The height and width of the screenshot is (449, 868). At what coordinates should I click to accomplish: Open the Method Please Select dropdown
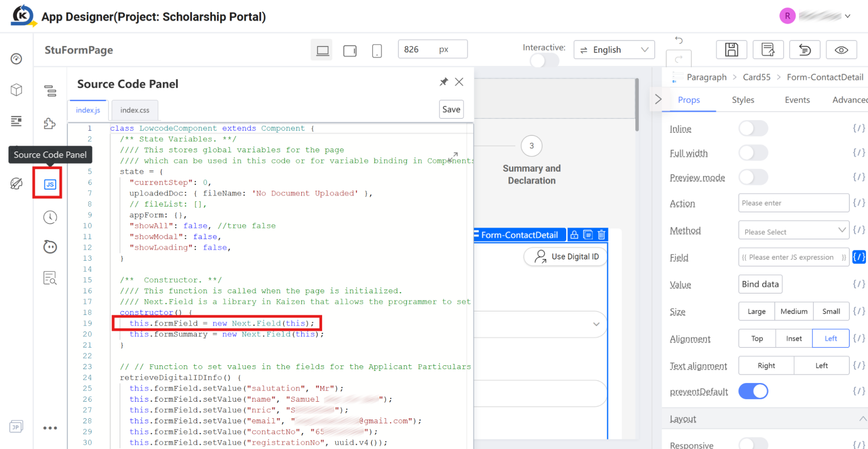793,230
